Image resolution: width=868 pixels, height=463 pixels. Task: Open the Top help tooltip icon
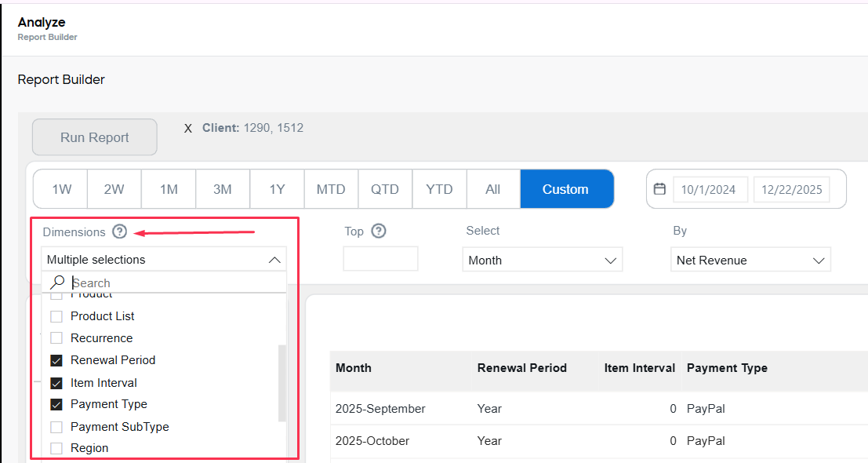379,231
